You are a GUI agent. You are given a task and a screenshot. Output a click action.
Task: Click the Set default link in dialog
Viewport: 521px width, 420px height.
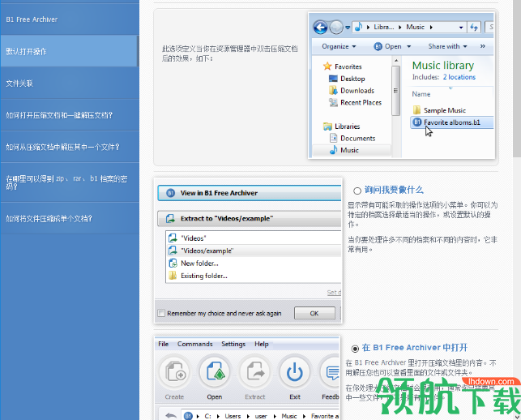point(334,293)
